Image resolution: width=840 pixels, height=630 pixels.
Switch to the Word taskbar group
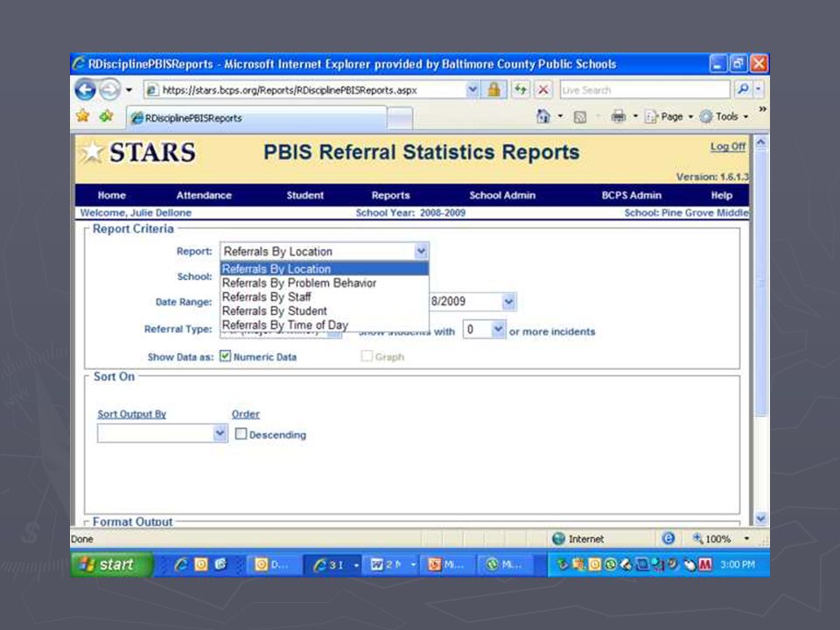[x=393, y=564]
